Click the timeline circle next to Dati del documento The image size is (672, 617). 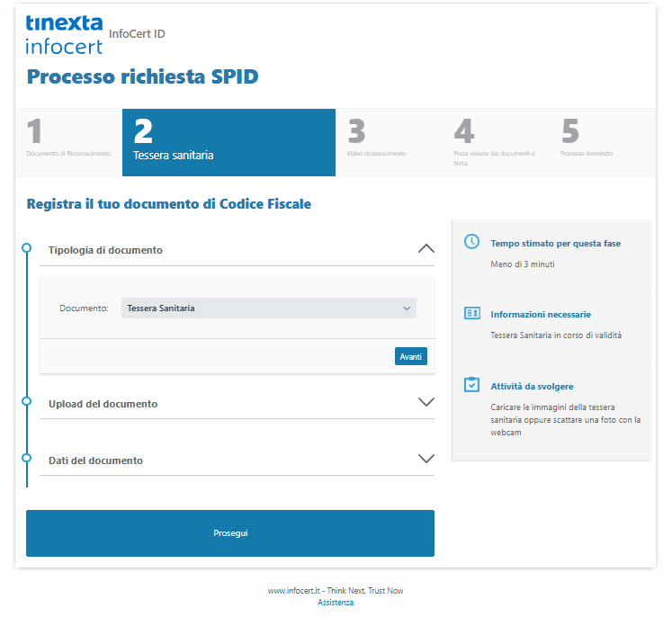pos(27,459)
